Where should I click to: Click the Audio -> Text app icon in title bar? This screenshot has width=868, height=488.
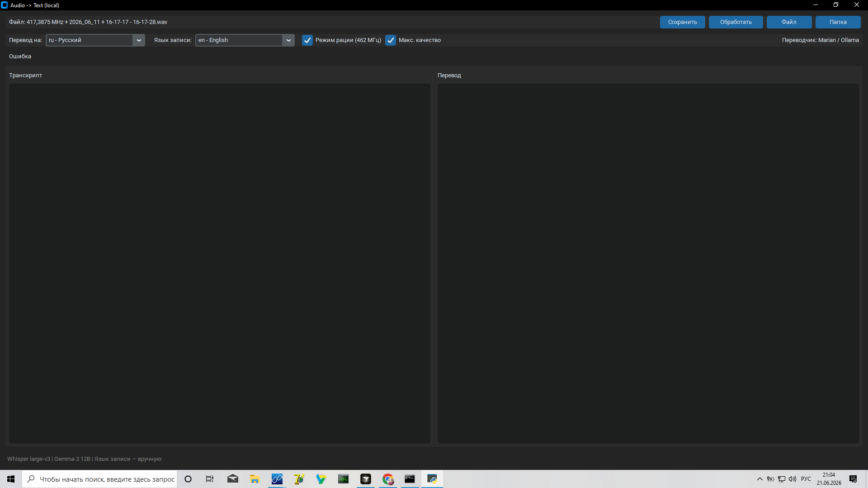(x=5, y=5)
